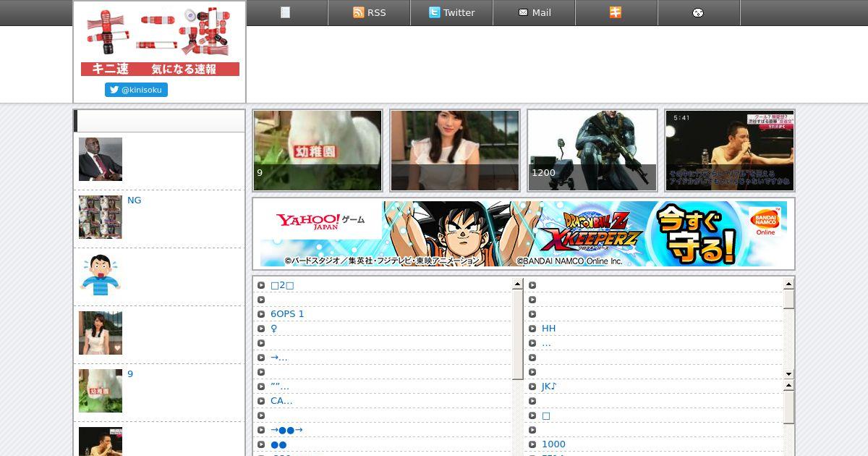The width and height of the screenshot is (868, 456).
Task: Click the arrow bullet beside 1000
Action: pos(532,444)
